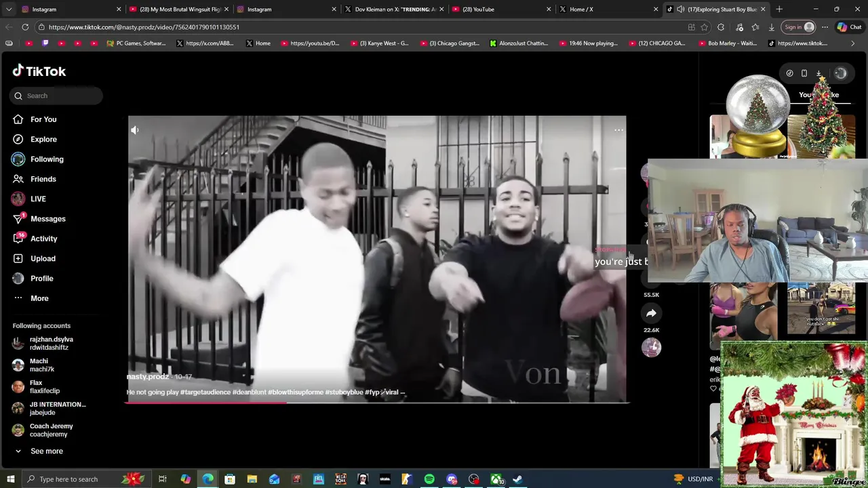Click the #blowthisupforme hashtag

point(295,392)
